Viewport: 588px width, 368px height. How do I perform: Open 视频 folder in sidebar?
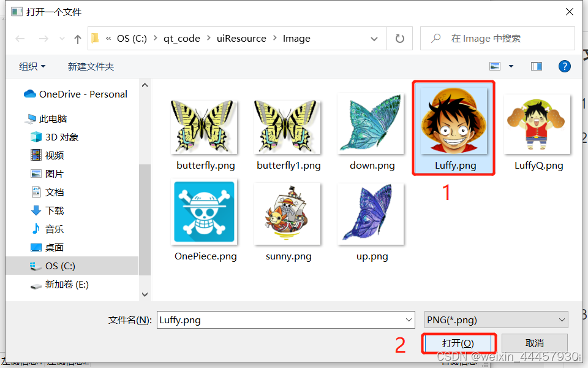pos(47,155)
